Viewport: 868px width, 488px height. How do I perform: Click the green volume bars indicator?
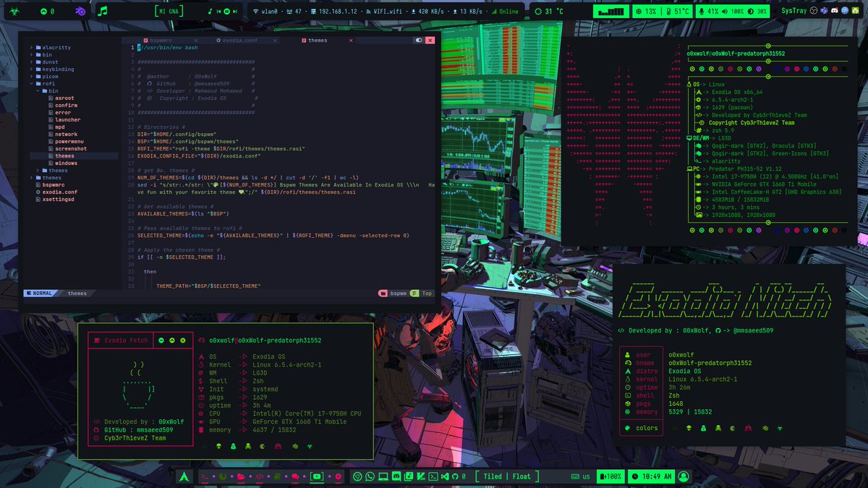(611, 12)
